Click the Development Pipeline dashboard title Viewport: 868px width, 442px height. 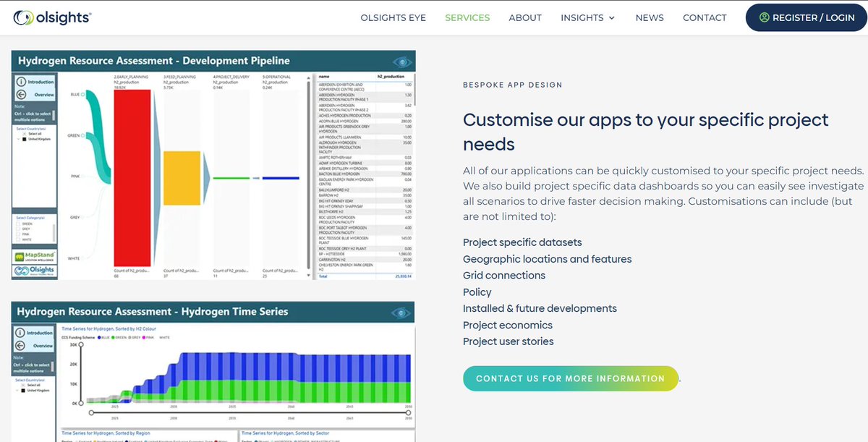154,61
